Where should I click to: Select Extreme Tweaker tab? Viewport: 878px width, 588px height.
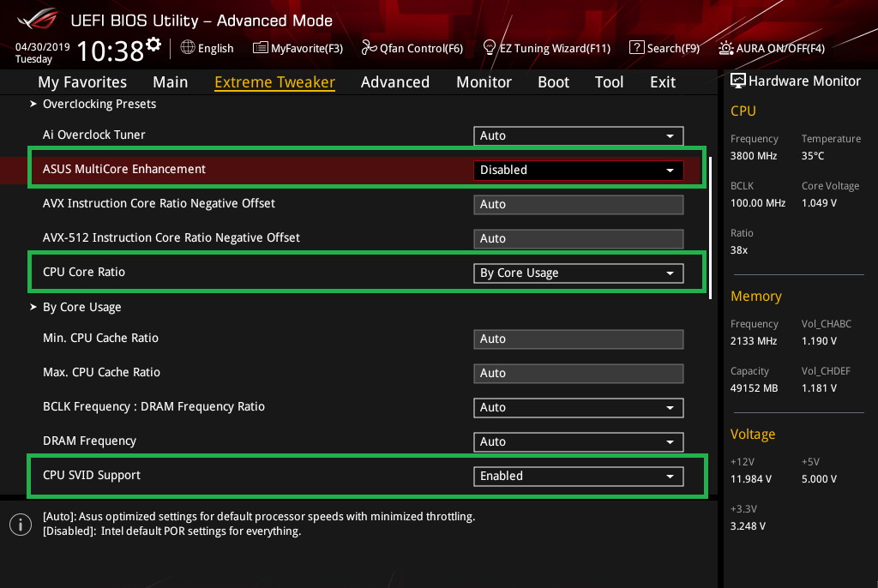pos(274,82)
